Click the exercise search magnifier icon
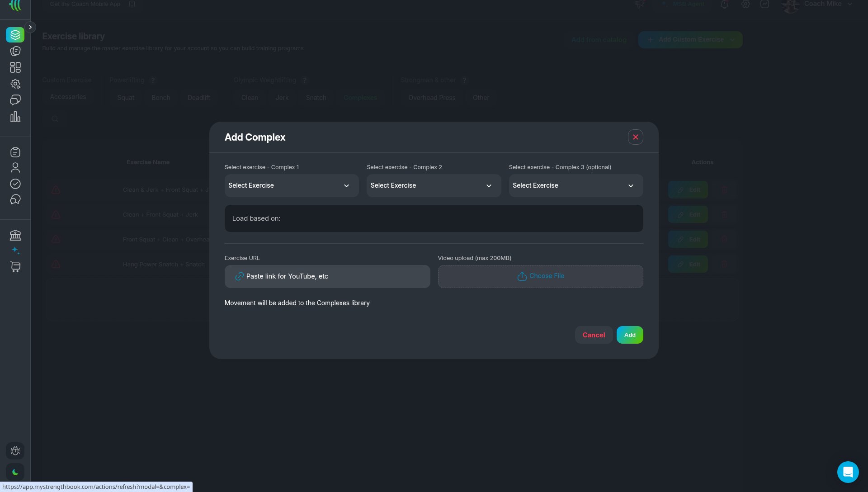Image resolution: width=868 pixels, height=492 pixels. tap(55, 119)
